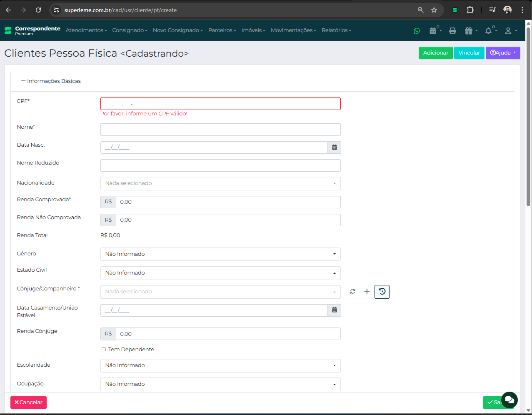The height and width of the screenshot is (415, 532).
Task: Click the printer icon in navbar
Action: (452, 31)
